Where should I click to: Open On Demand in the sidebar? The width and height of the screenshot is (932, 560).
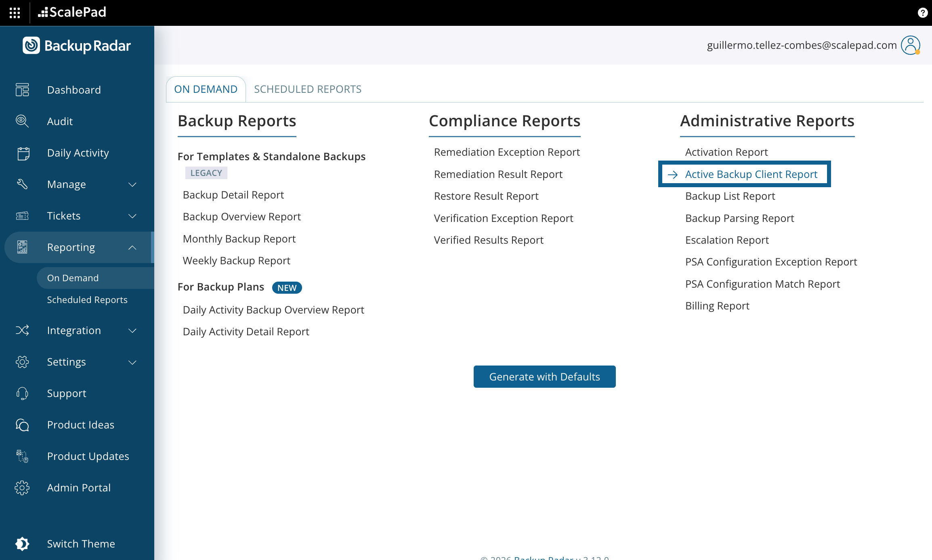pos(95,278)
